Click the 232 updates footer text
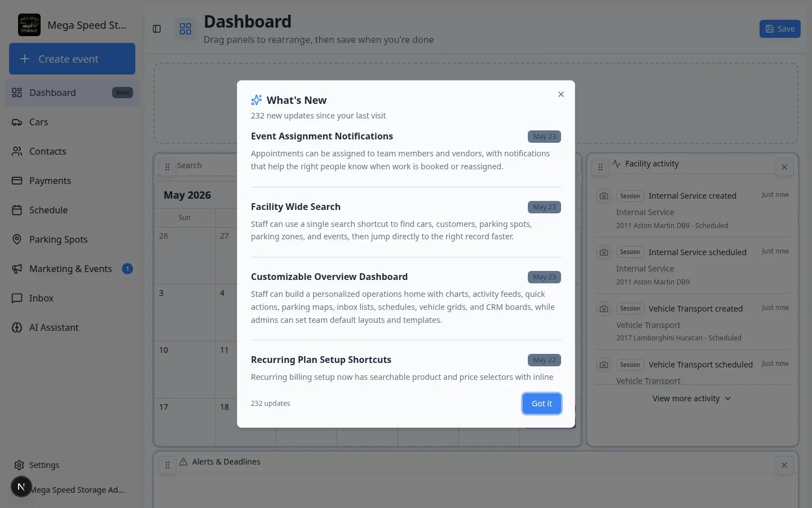This screenshot has width=812, height=508. 271,404
